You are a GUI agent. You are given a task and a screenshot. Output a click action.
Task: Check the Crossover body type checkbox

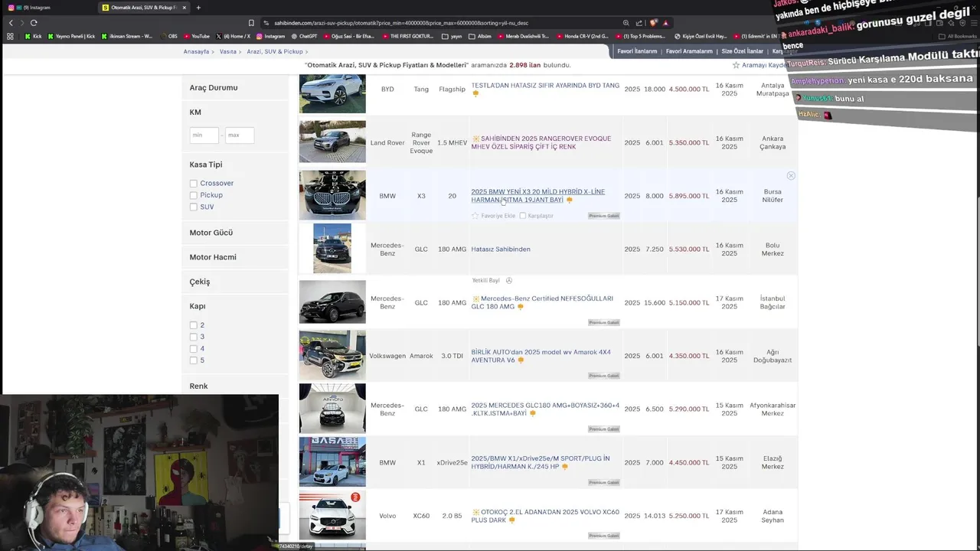tap(194, 184)
